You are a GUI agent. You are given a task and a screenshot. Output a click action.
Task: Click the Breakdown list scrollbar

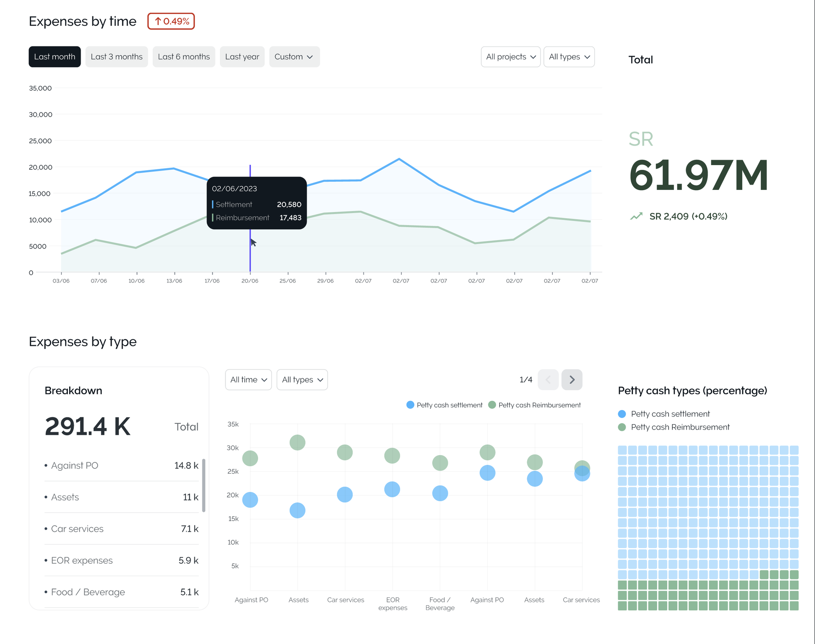coord(204,485)
